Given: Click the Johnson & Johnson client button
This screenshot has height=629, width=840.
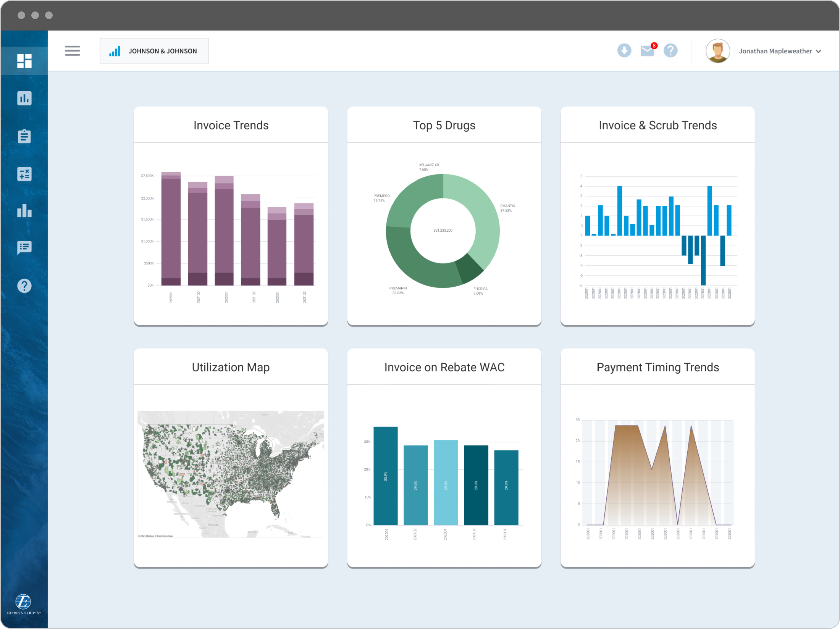Looking at the screenshot, I should tap(154, 51).
